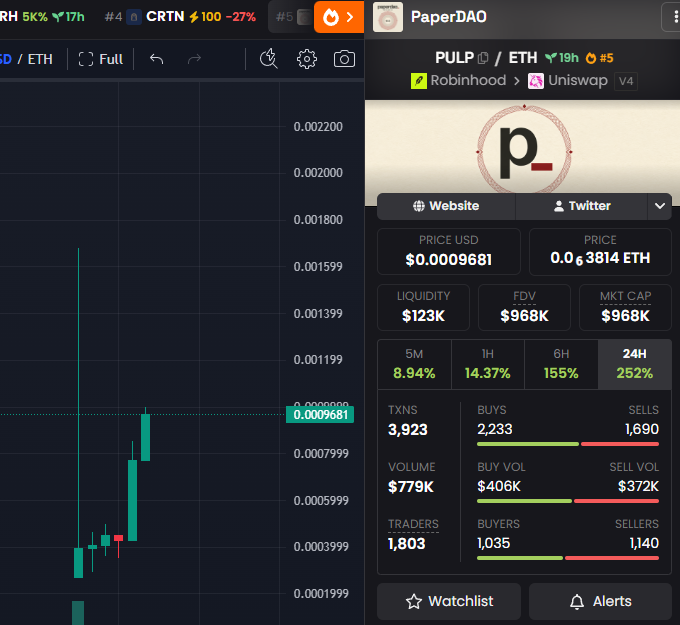Select the 5M timeframe tab

coord(414,364)
